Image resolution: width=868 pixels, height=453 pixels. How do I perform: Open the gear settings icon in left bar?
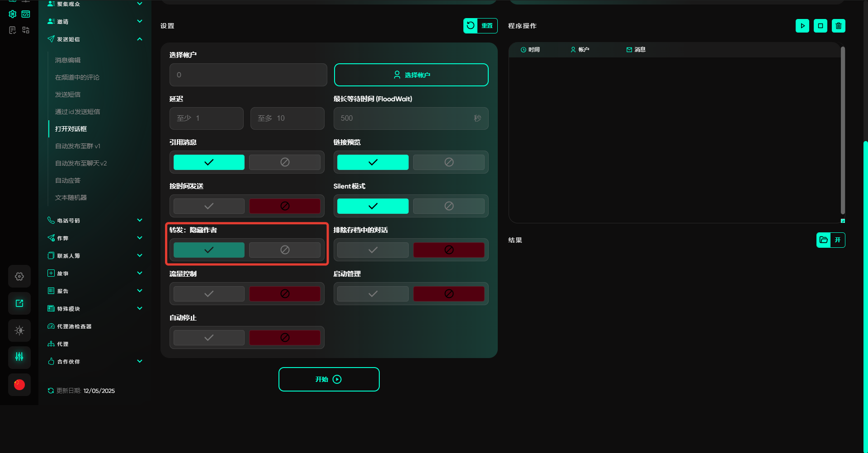click(19, 277)
